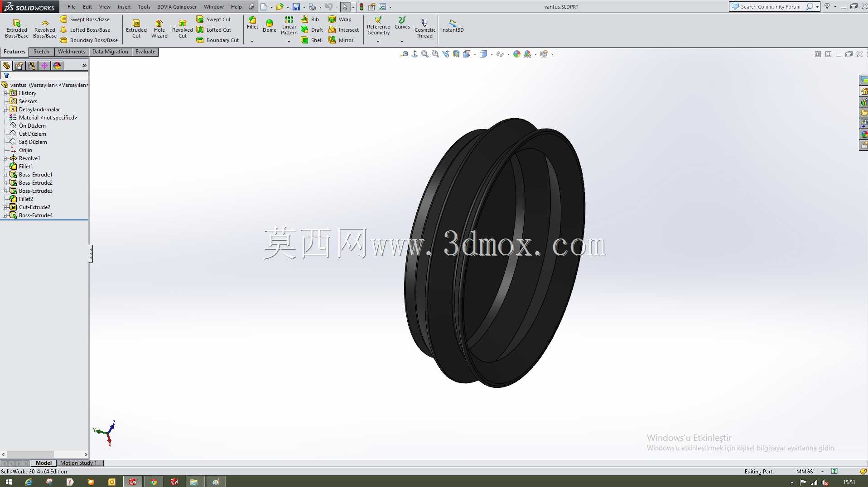
Task: Expand the Detaylandırmalar folder
Action: coord(5,110)
